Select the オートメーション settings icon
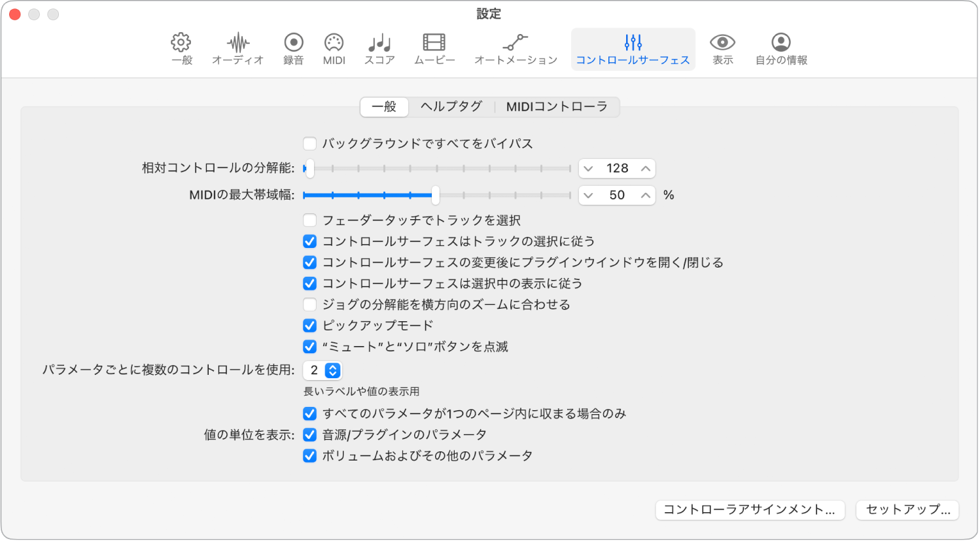This screenshot has height=541, width=980. pyautogui.click(x=516, y=49)
